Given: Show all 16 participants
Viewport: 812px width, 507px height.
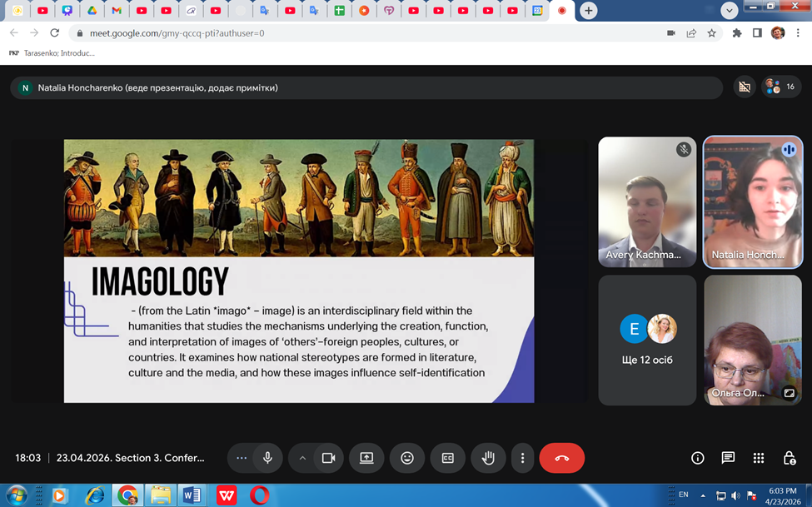Looking at the screenshot, I should coord(781,87).
